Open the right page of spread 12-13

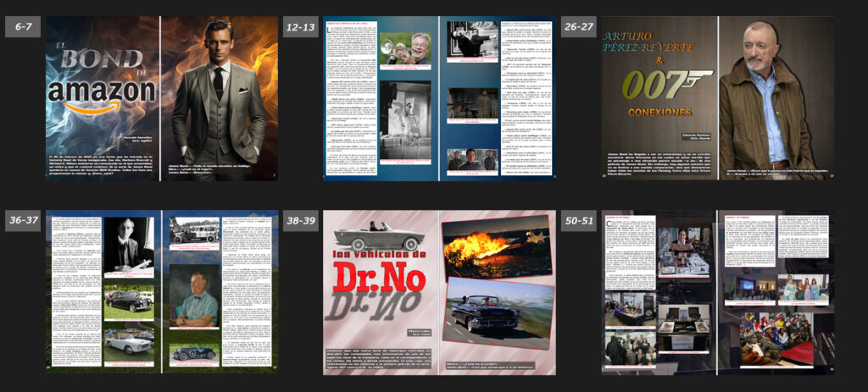coord(497,98)
